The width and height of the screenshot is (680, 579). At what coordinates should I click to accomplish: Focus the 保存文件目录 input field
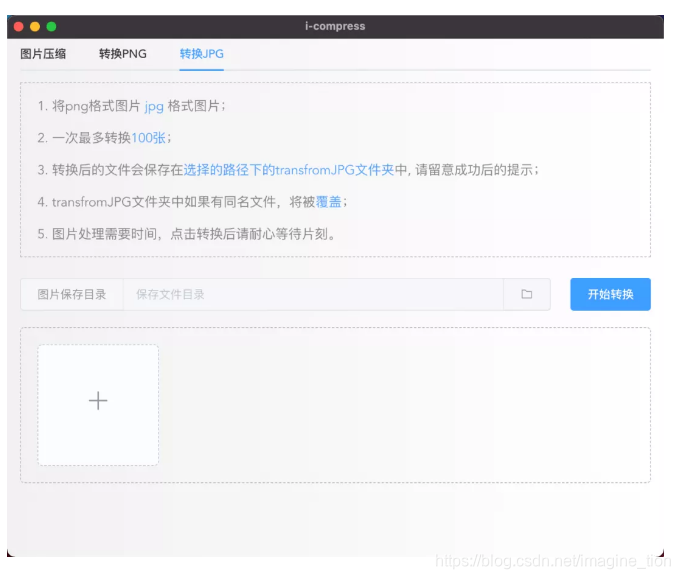312,294
